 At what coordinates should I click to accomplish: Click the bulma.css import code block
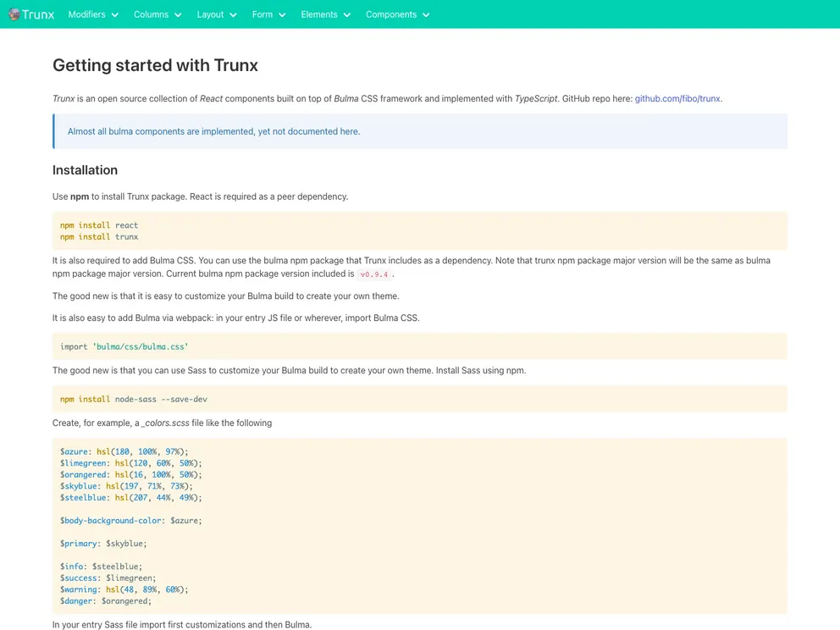[122, 346]
